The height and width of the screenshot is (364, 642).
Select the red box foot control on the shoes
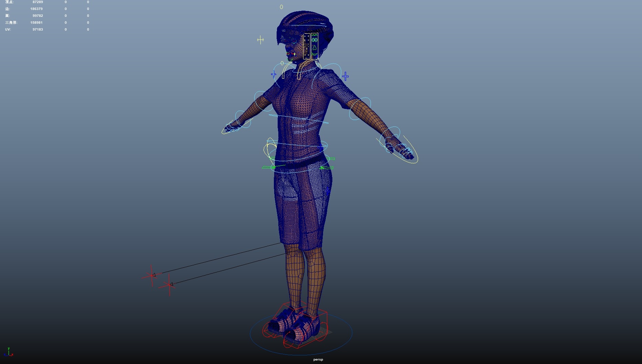point(295,325)
